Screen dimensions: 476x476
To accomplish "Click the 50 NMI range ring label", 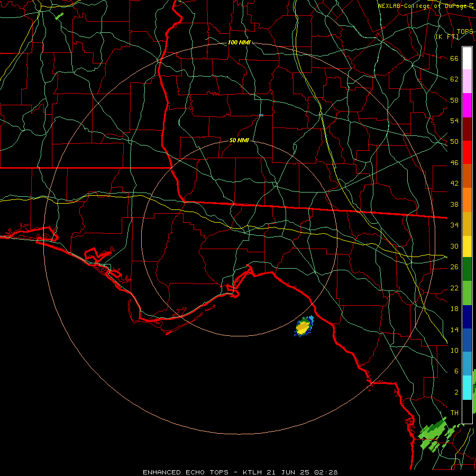I will coord(239,140).
